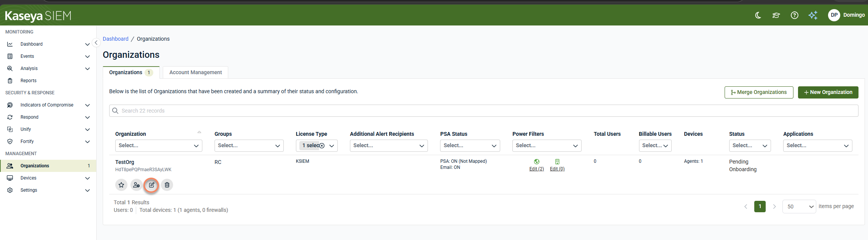Viewport: 868px width, 240px height.
Task: Switch to the Account Management tab
Action: [196, 72]
